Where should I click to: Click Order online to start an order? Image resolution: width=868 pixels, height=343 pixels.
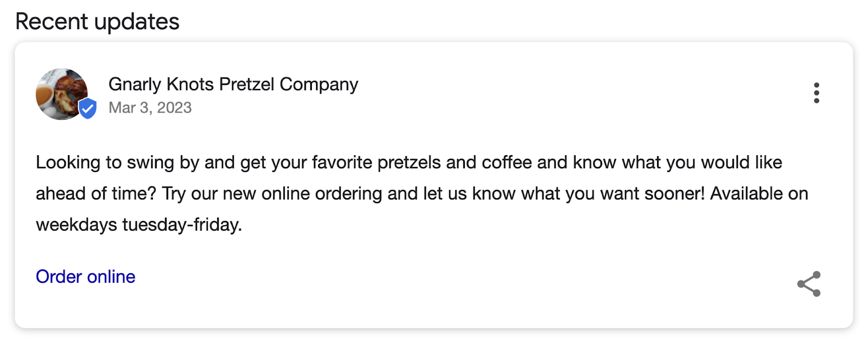(85, 277)
